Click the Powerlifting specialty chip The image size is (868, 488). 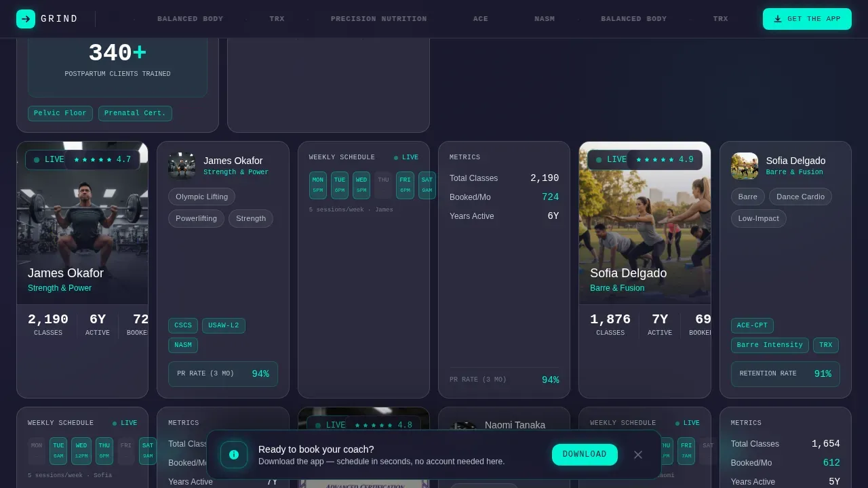point(196,218)
